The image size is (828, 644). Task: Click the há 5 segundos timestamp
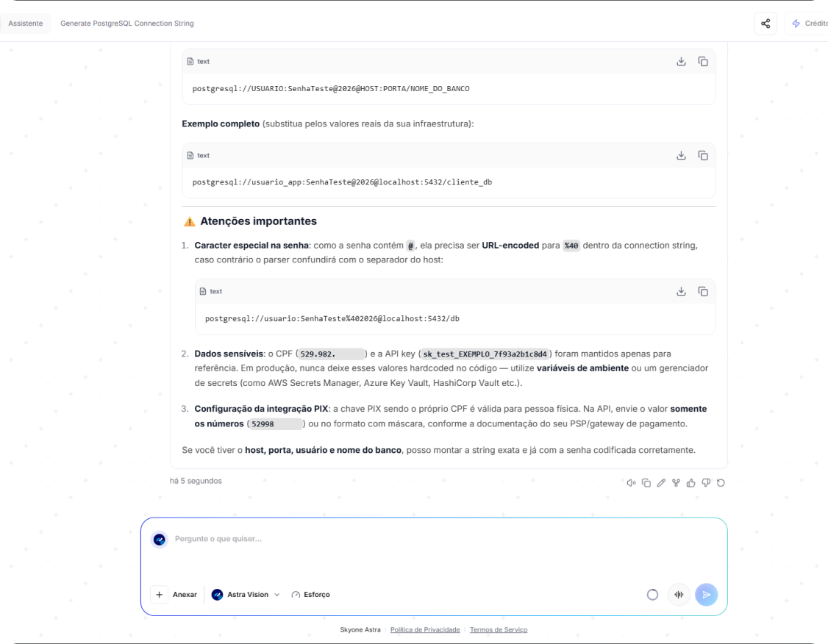point(196,481)
